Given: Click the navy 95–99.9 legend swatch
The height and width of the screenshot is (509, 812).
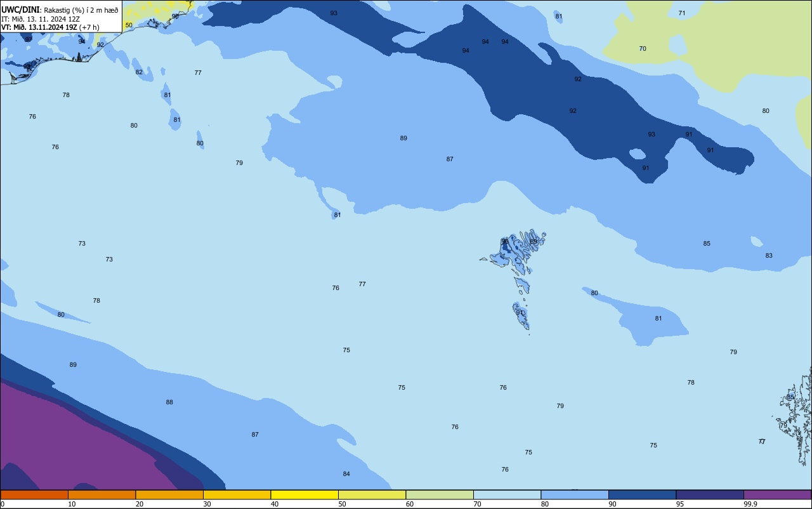Looking at the screenshot, I should 710,494.
